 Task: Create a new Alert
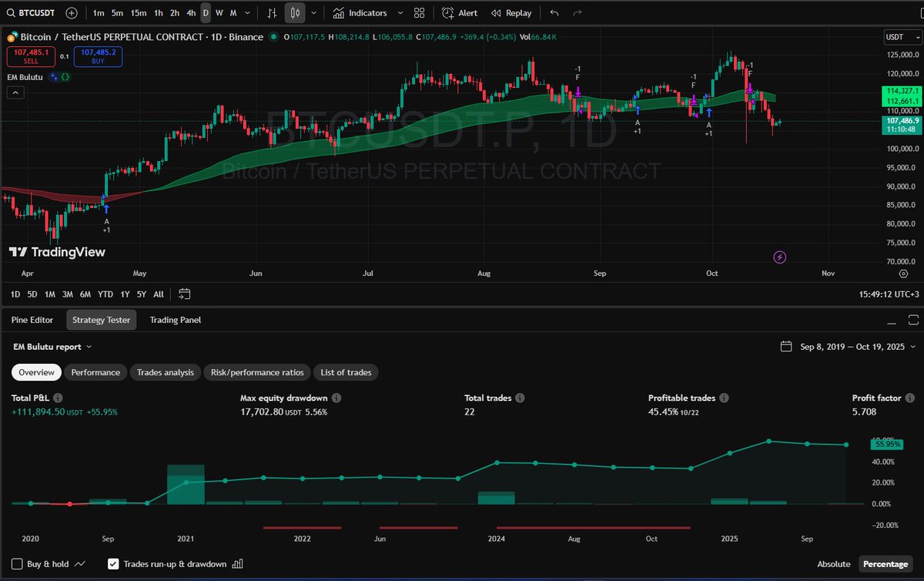pos(460,13)
